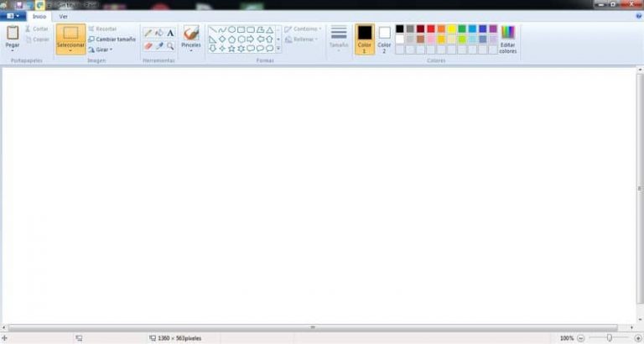
Task: Switch to the Ver tab
Action: 63,16
